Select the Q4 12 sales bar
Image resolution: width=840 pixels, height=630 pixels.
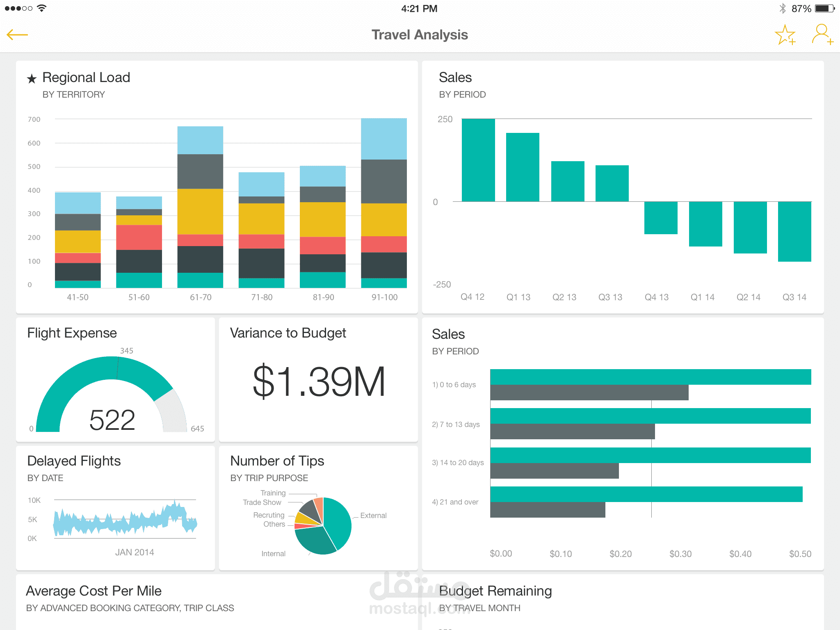pos(478,160)
